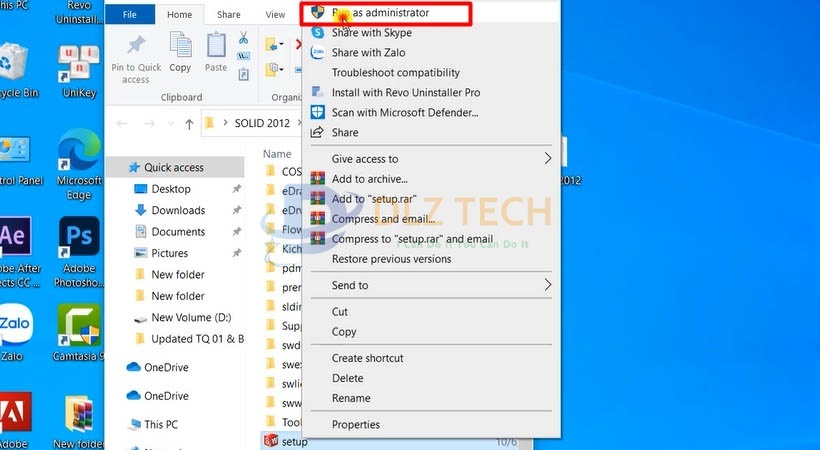
Task: Select Quick access in navigation pane
Action: click(x=175, y=167)
